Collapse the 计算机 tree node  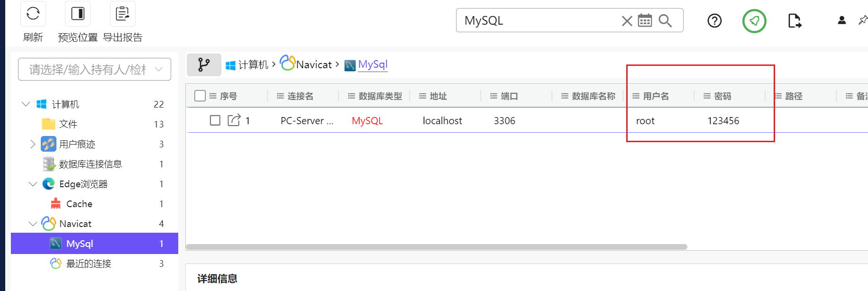[26, 104]
